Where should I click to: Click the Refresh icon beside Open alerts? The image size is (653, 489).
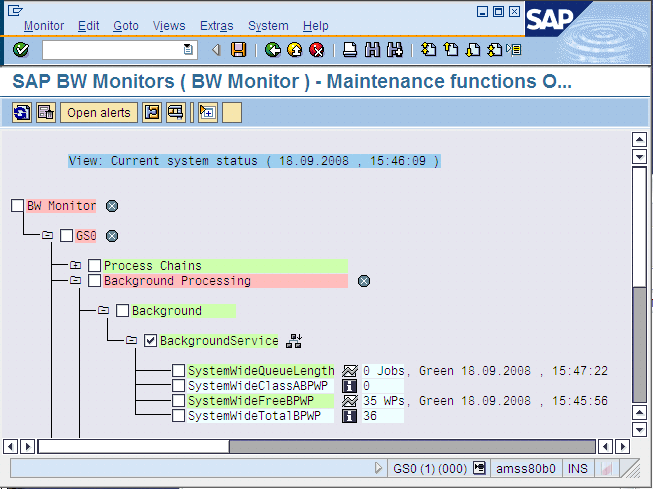pos(21,112)
